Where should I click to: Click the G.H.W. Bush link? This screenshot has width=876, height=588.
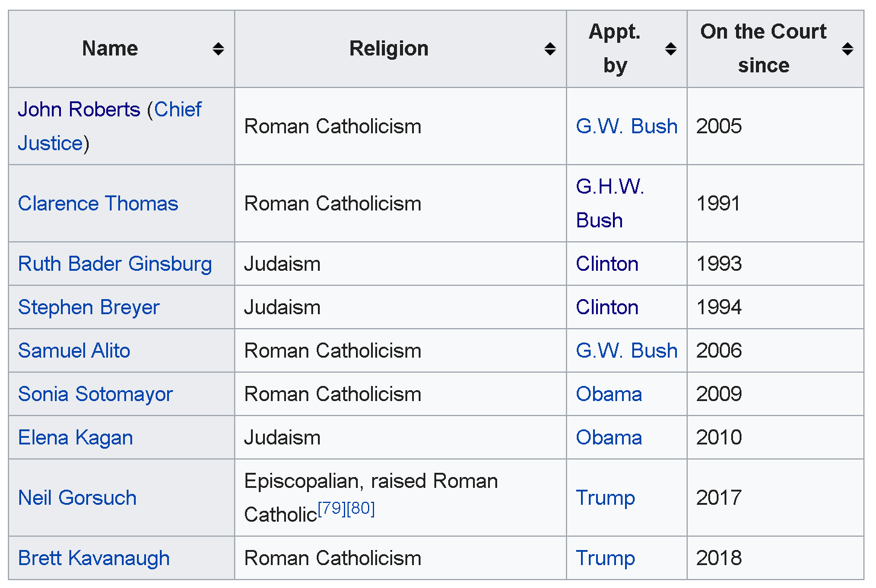pos(609,203)
